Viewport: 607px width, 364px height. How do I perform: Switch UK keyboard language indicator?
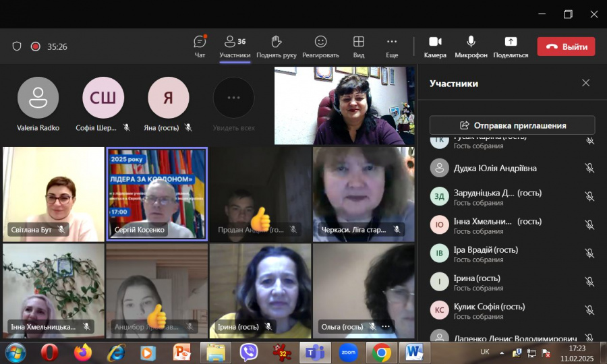(x=485, y=352)
